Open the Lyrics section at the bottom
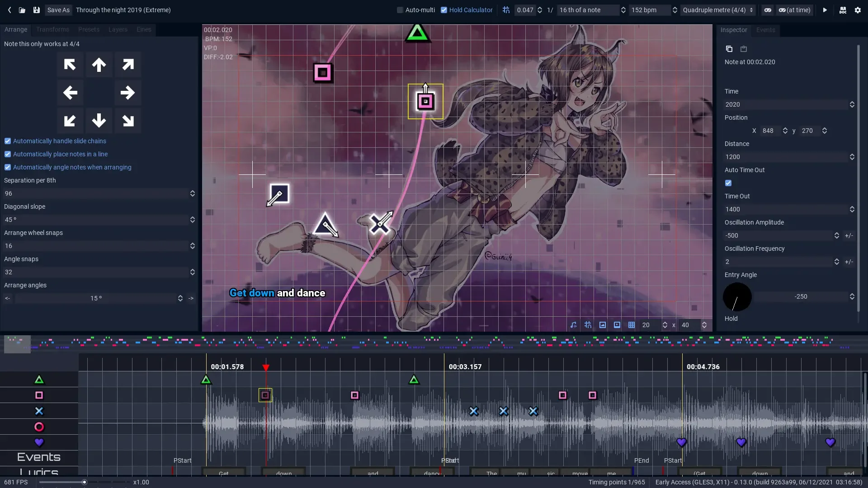The image size is (868, 488). pos(39,473)
